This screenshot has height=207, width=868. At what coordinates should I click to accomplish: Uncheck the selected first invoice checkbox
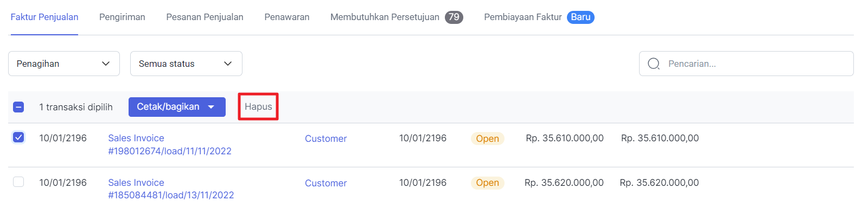pyautogui.click(x=18, y=137)
